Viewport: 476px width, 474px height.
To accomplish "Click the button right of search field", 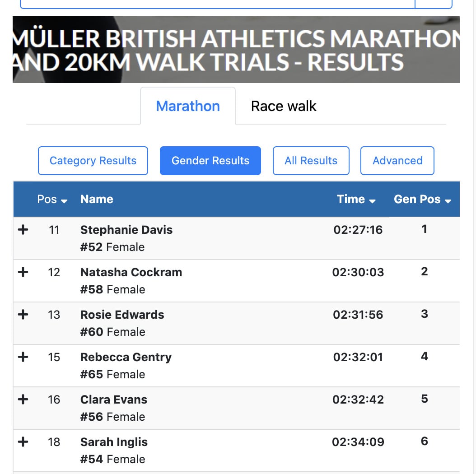I will pos(434,4).
